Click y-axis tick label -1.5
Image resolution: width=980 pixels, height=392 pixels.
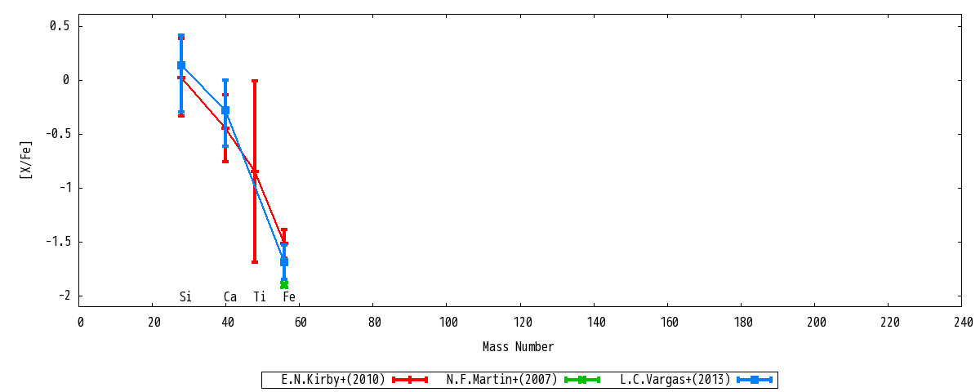coord(56,242)
